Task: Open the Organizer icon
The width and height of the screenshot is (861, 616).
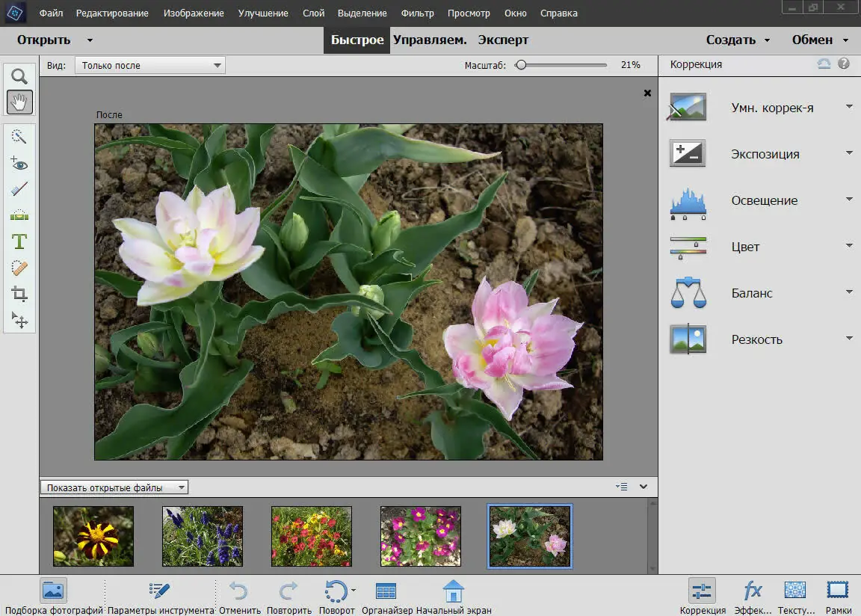Action: 386,592
